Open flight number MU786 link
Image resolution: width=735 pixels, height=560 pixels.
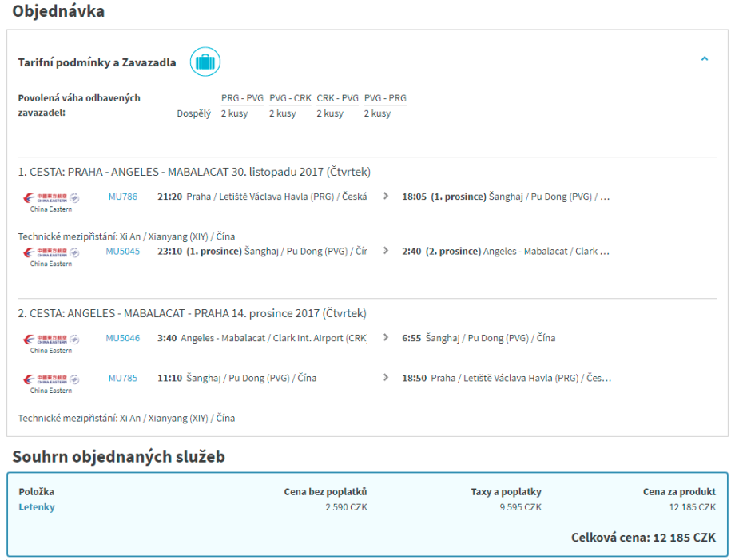(x=123, y=197)
